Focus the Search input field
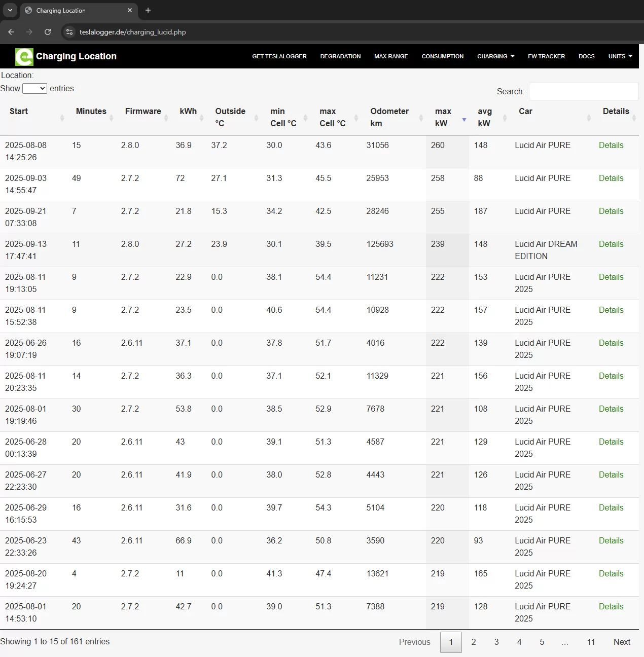This screenshot has width=644, height=657. click(584, 91)
